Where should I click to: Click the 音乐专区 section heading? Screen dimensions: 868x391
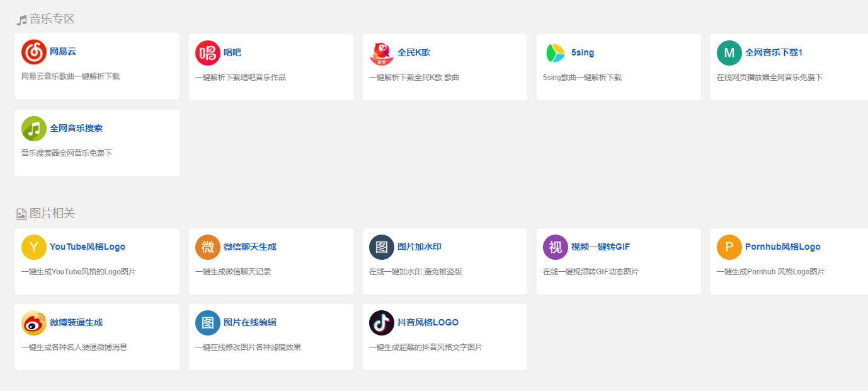[x=52, y=20]
